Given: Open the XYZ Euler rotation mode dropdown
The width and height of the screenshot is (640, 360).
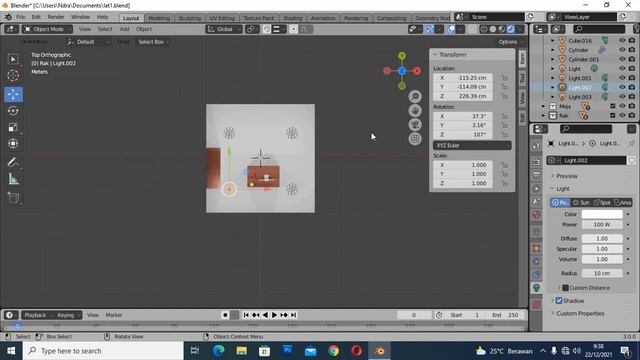Looking at the screenshot, I should 472,145.
